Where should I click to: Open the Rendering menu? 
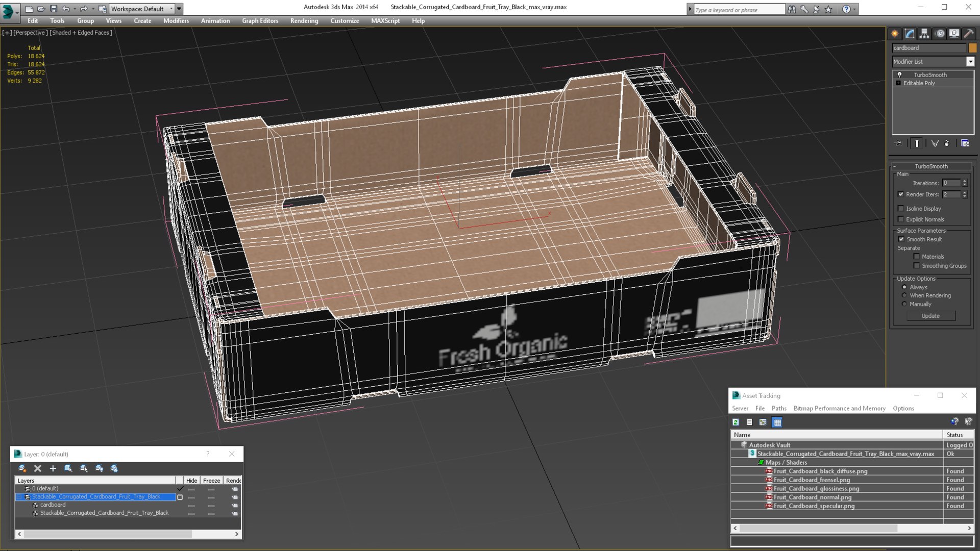(304, 21)
